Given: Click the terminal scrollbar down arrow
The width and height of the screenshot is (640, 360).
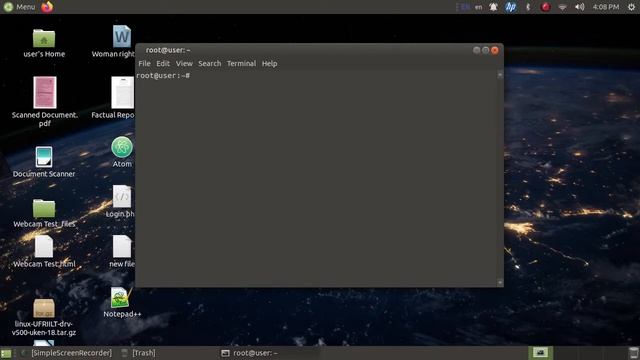Looking at the screenshot, I should click(x=500, y=282).
